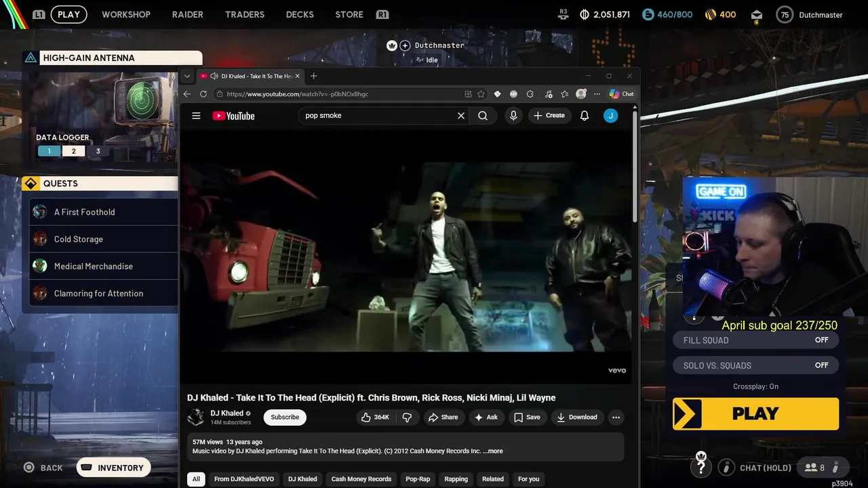
Task: Toggle Fill Squad option
Action: (755, 340)
